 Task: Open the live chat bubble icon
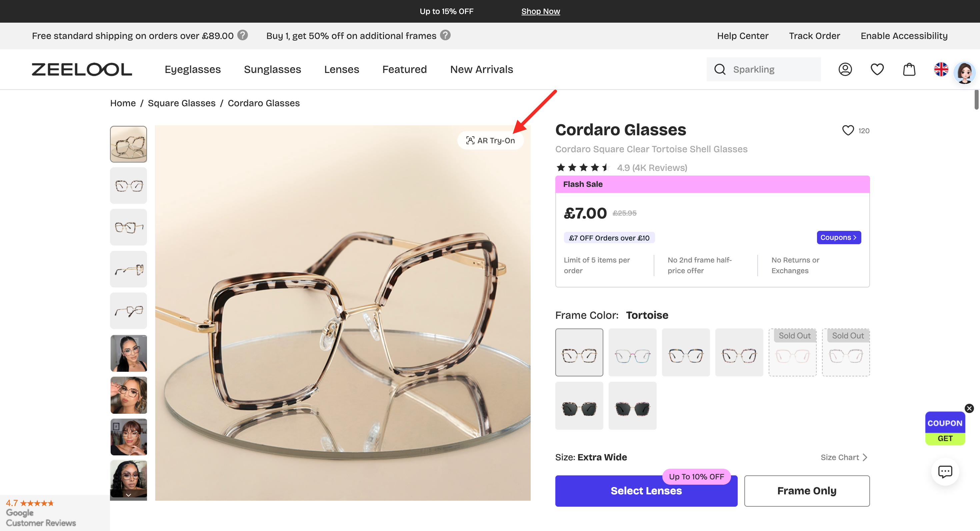pyautogui.click(x=945, y=472)
